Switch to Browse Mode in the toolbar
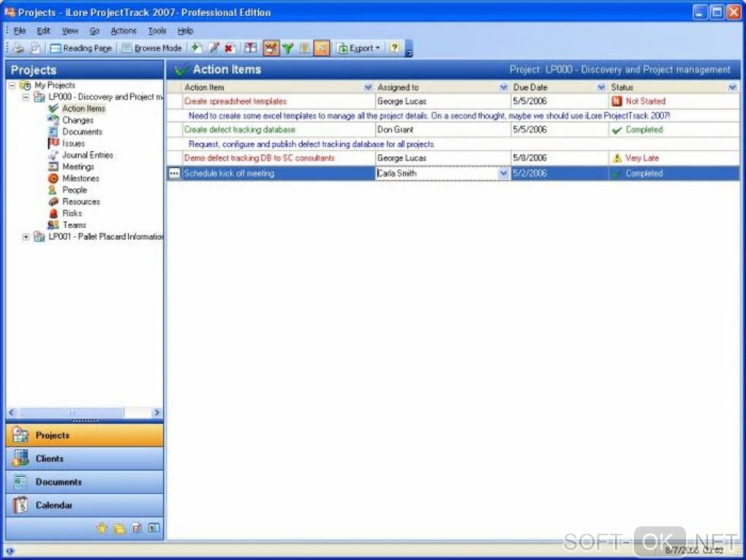Screen dimensions: 746x560 click(x=152, y=48)
